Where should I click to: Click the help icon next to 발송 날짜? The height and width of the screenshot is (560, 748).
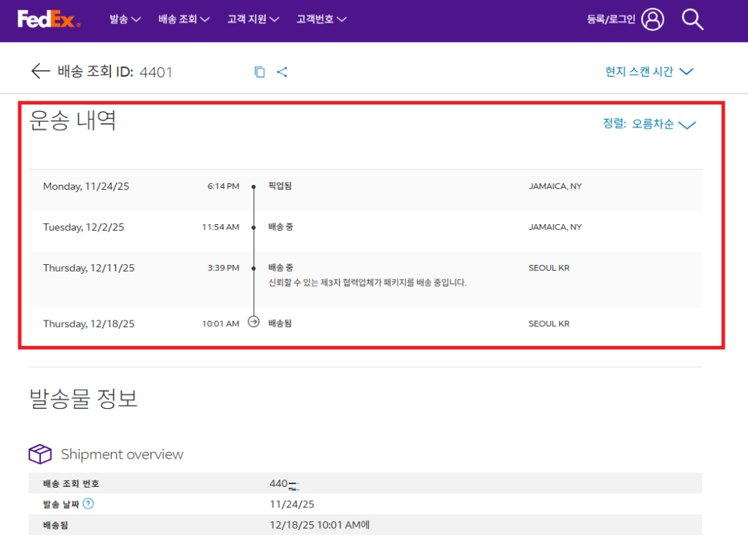pyautogui.click(x=88, y=504)
